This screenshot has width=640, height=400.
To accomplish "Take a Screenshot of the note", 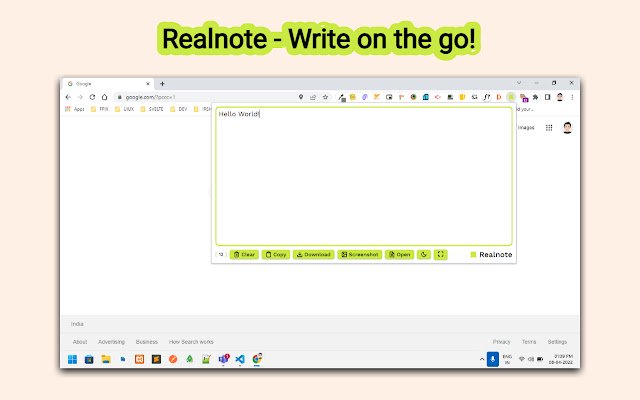I will click(x=360, y=255).
